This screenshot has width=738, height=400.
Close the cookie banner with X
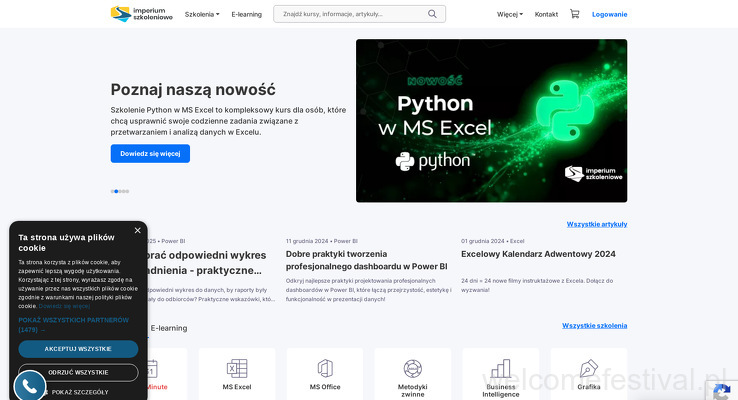click(x=137, y=231)
